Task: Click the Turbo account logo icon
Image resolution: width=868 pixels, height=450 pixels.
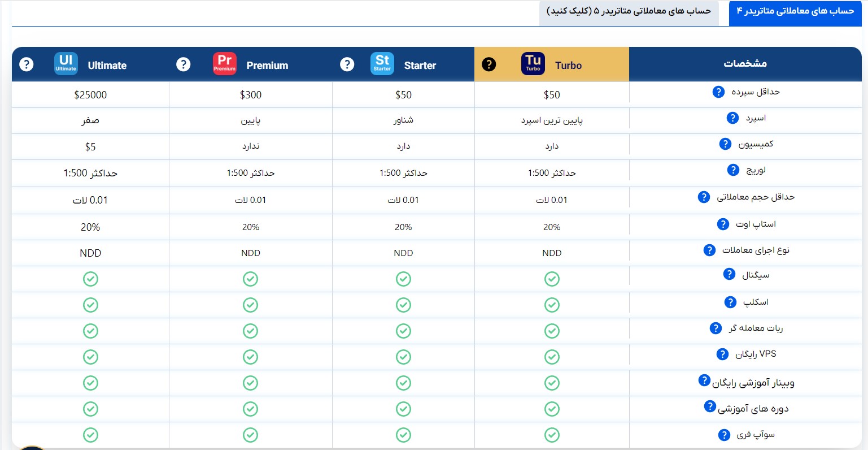Action: click(533, 63)
